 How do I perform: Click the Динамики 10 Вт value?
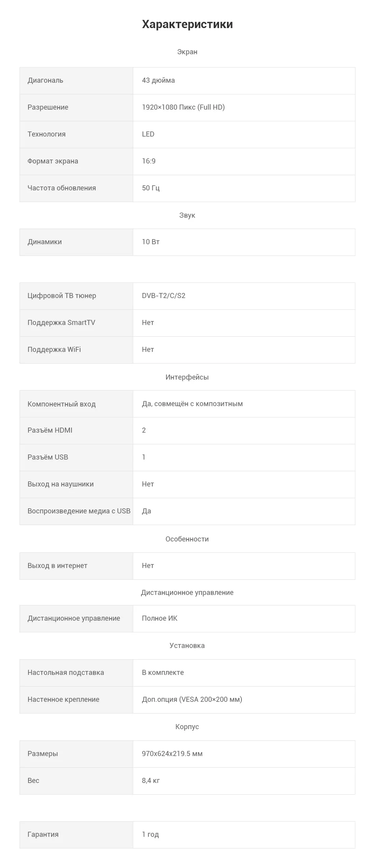click(x=151, y=242)
